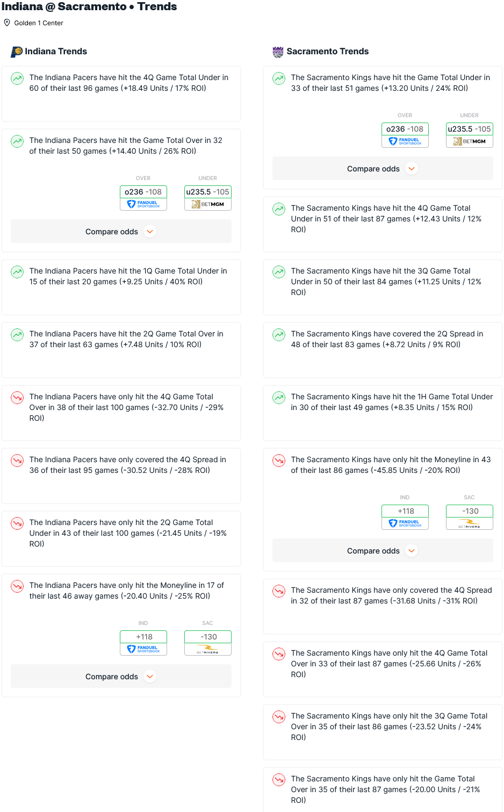Click FanDuel logo under Indiana o236 odds
Image resolution: width=504 pixels, height=812 pixels.
point(143,204)
